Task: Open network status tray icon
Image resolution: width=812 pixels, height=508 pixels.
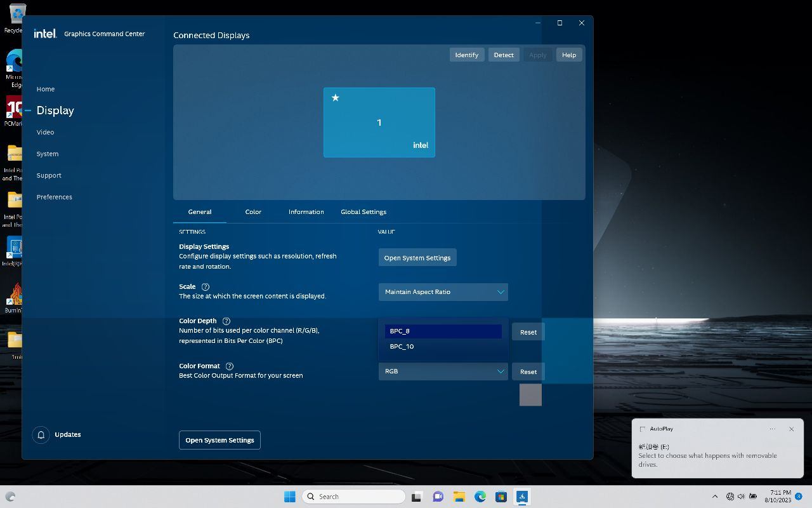Action: click(730, 497)
